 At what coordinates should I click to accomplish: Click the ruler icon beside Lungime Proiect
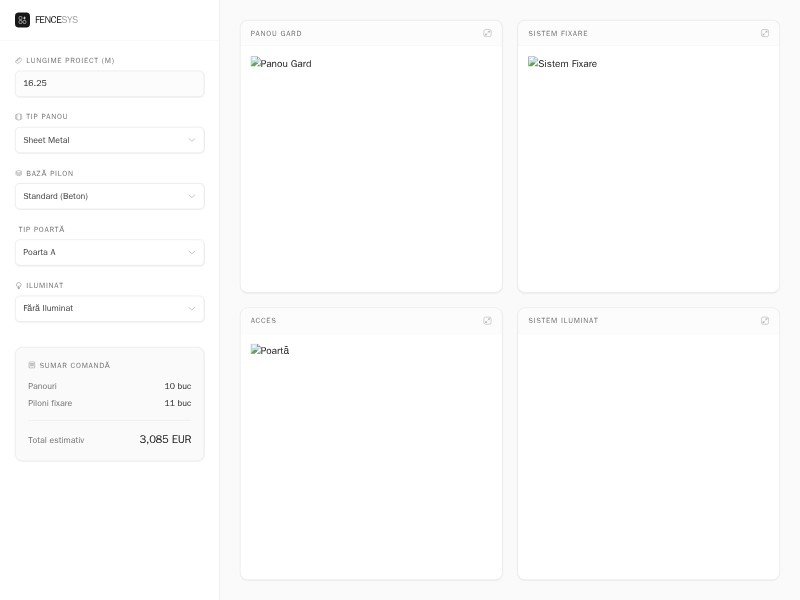pyautogui.click(x=19, y=61)
